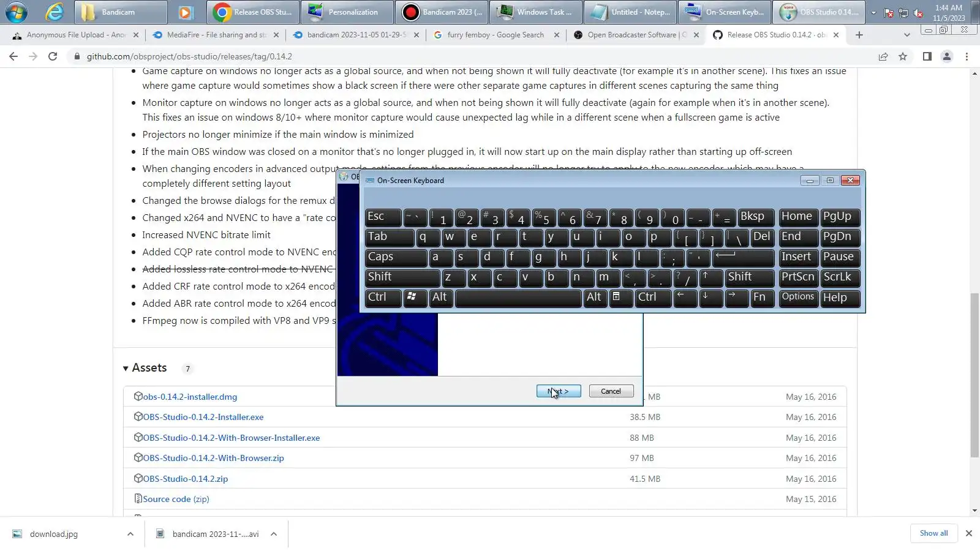Focus the github.com address bar
980x551 pixels.
[x=472, y=56]
